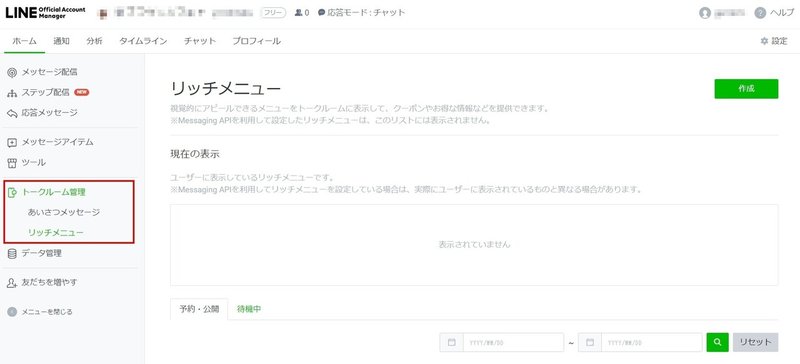Open the プロフィール tab
The height and width of the screenshot is (364, 800).
point(257,41)
